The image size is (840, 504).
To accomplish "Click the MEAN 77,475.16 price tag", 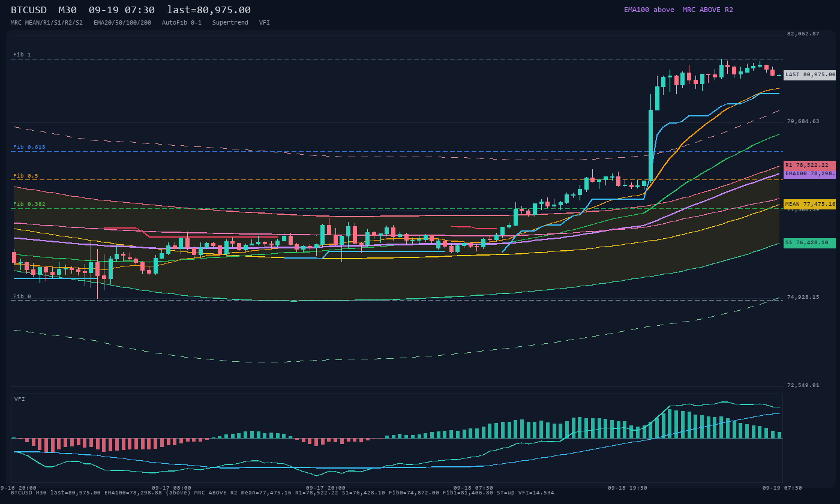I will click(810, 204).
